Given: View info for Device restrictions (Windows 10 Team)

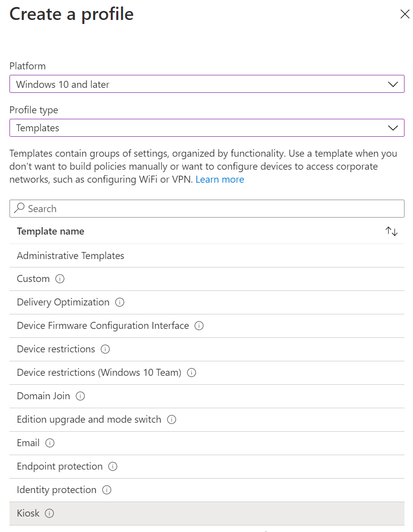Looking at the screenshot, I should tap(191, 373).
